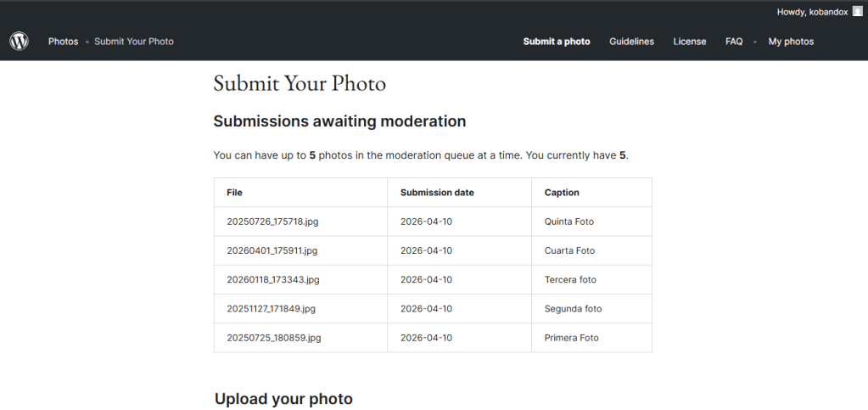The width and height of the screenshot is (868, 410).
Task: Click the Submit Your Photo page heading
Action: click(x=300, y=84)
